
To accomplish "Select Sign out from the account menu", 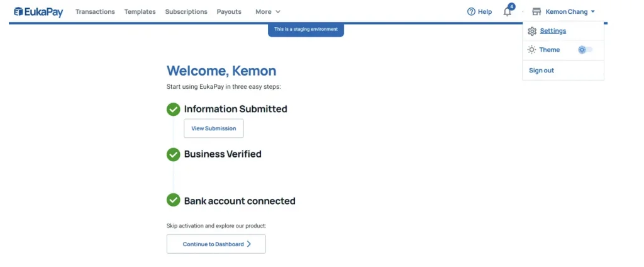I will coord(541,71).
